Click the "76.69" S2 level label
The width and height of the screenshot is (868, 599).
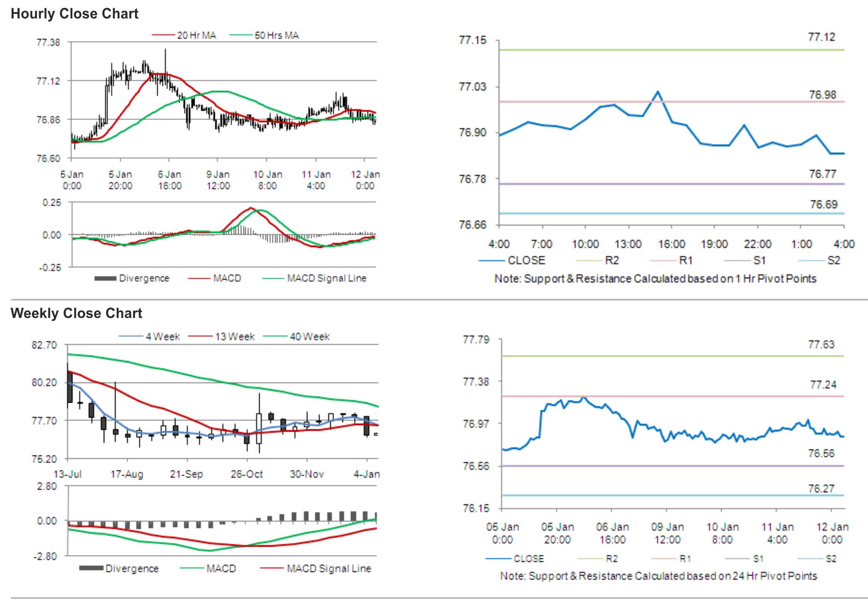point(824,205)
